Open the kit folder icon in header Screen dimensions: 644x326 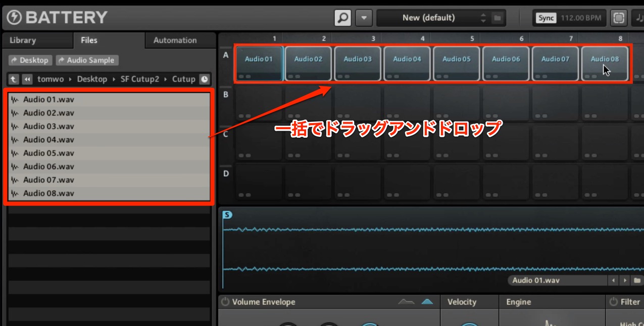coord(497,18)
